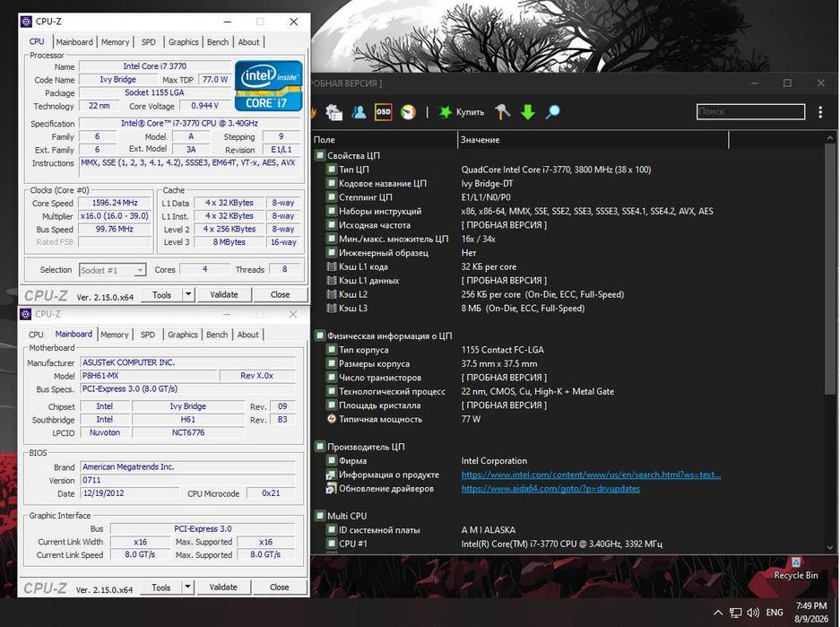Open the Recycle Bin desktop icon

[x=795, y=568]
